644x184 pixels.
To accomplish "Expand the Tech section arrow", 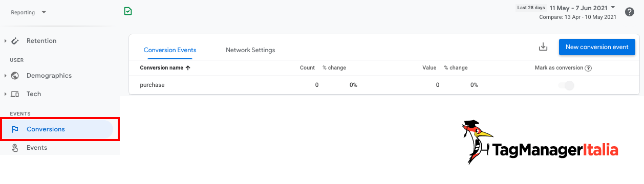I will 5,94.
